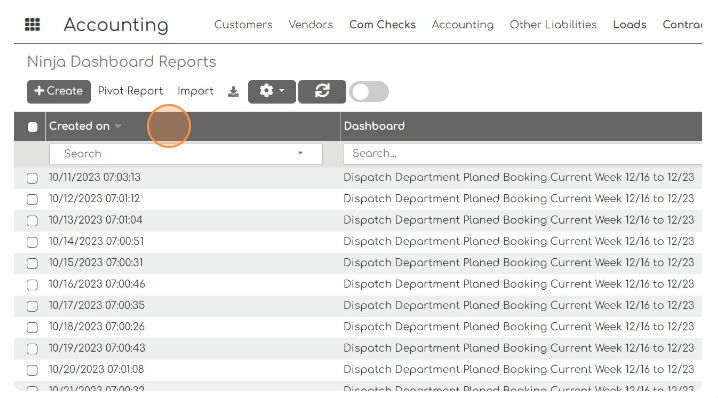Open the Customers menu

pos(243,24)
